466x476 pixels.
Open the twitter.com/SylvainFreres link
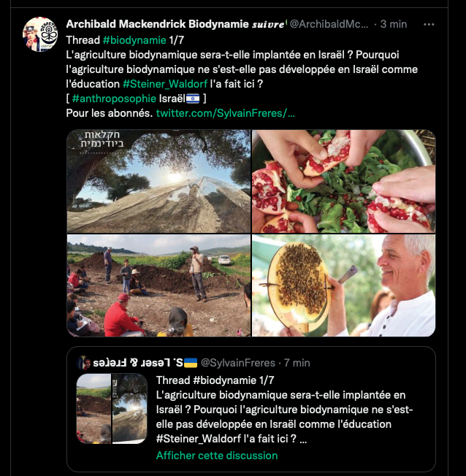click(226, 113)
